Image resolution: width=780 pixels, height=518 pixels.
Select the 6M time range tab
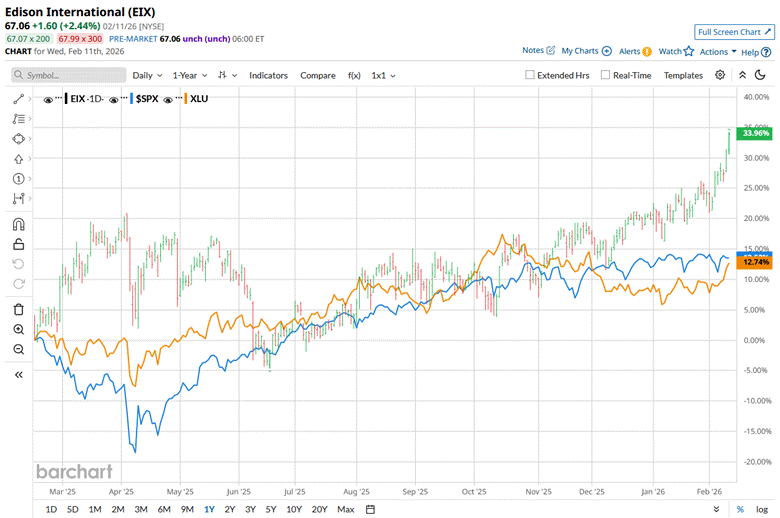pos(164,509)
